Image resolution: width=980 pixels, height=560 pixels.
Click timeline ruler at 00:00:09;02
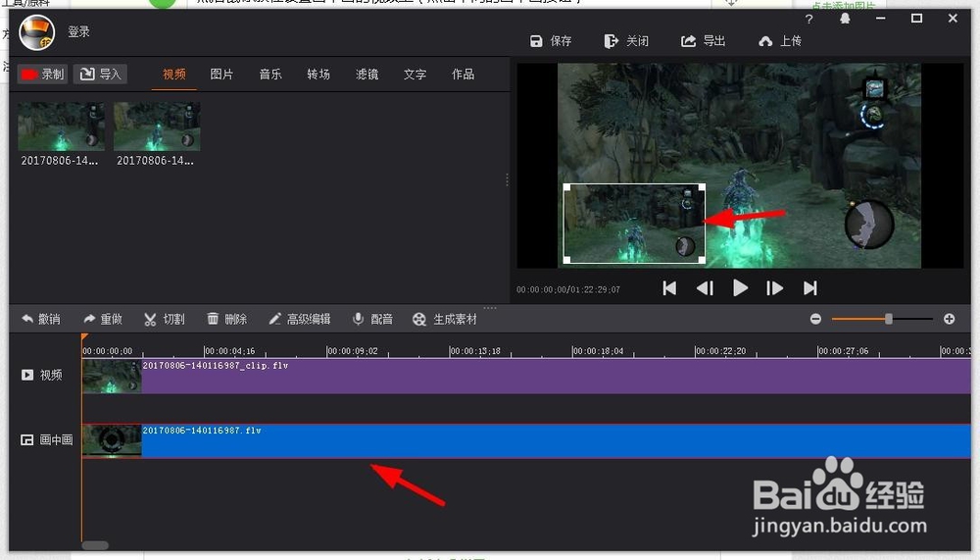click(x=352, y=352)
